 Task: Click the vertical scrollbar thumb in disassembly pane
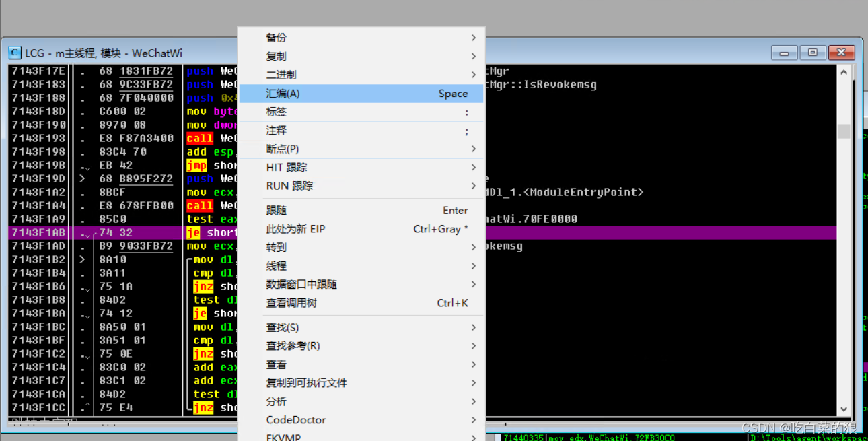point(844,131)
